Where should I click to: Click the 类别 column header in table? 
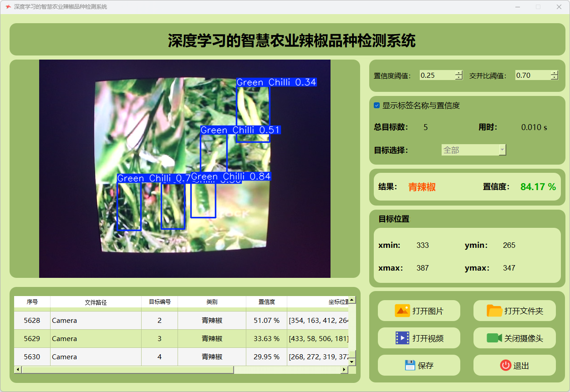pos(212,302)
